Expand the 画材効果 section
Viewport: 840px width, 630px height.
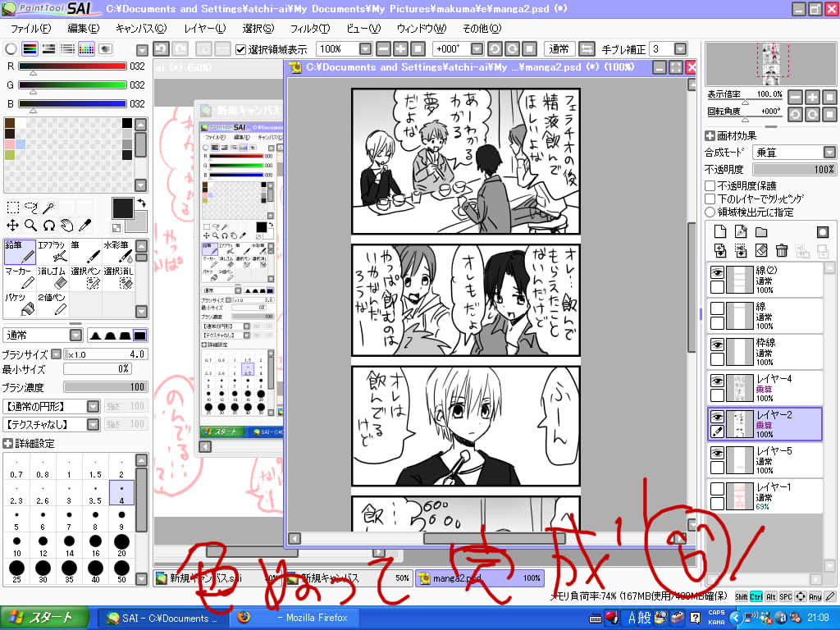(710, 136)
